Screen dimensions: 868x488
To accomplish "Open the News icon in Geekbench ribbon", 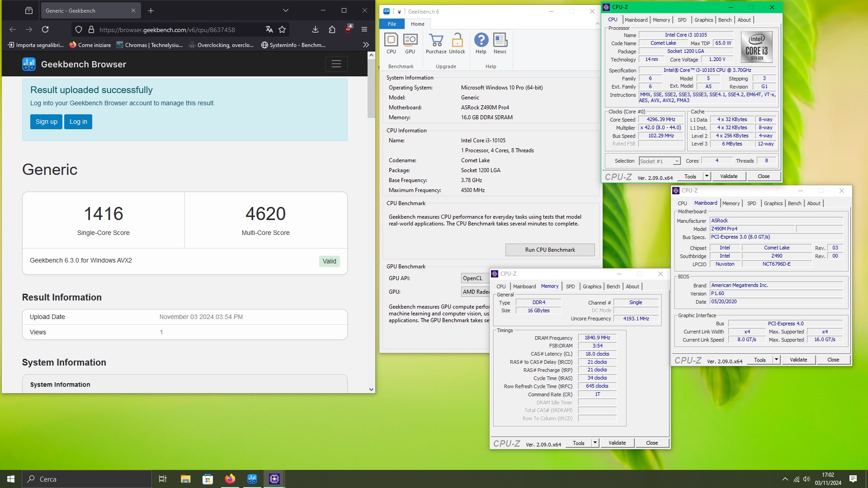I will [500, 43].
